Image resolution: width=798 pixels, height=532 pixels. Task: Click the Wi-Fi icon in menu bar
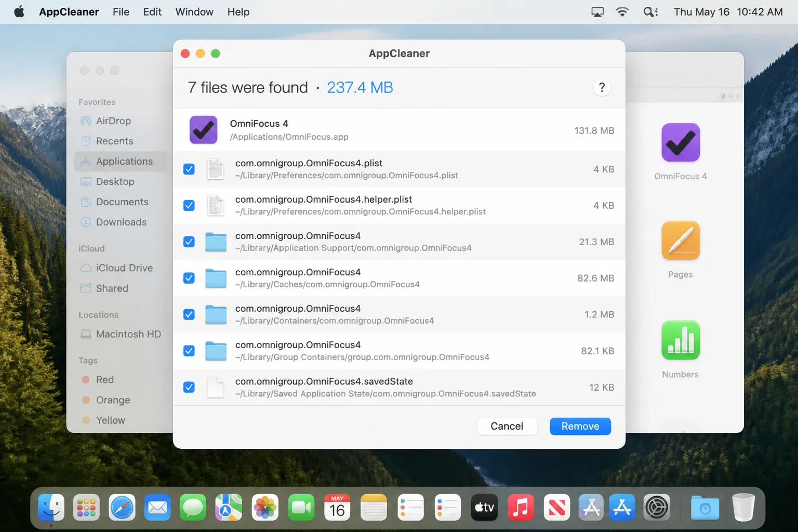tap(622, 11)
